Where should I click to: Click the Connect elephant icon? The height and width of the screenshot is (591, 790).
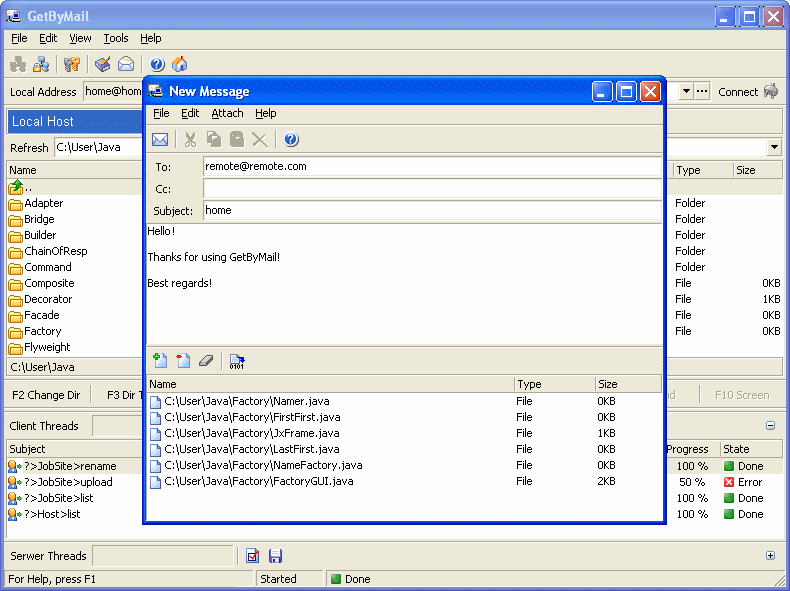click(771, 91)
